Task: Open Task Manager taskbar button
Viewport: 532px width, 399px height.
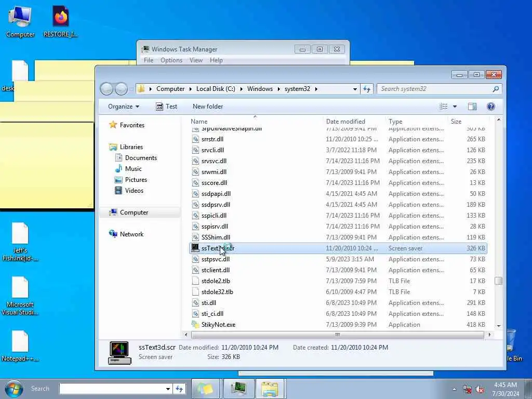Action: coord(238,389)
